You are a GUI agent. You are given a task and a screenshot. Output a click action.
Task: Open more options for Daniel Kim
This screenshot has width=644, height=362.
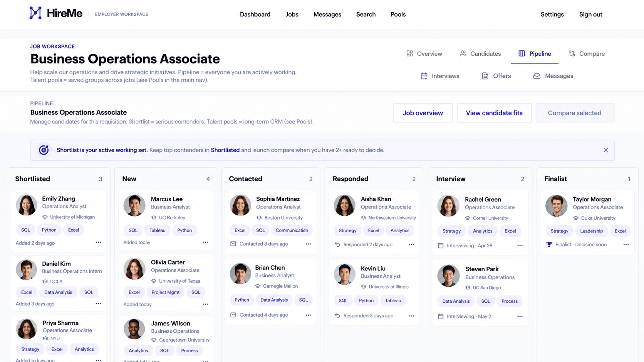(x=98, y=304)
